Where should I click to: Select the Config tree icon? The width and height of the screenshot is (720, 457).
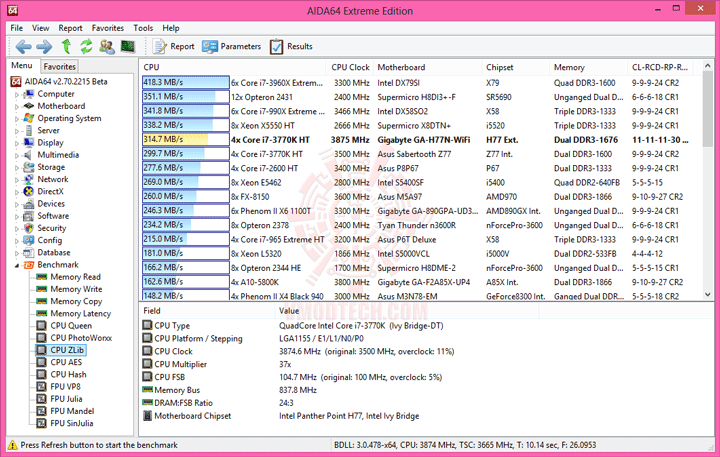[x=29, y=240]
